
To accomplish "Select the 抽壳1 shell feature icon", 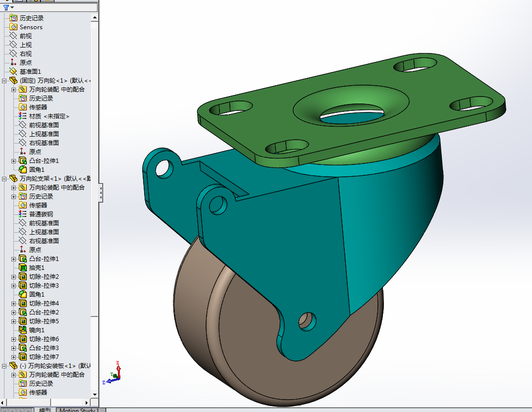I will [x=23, y=268].
